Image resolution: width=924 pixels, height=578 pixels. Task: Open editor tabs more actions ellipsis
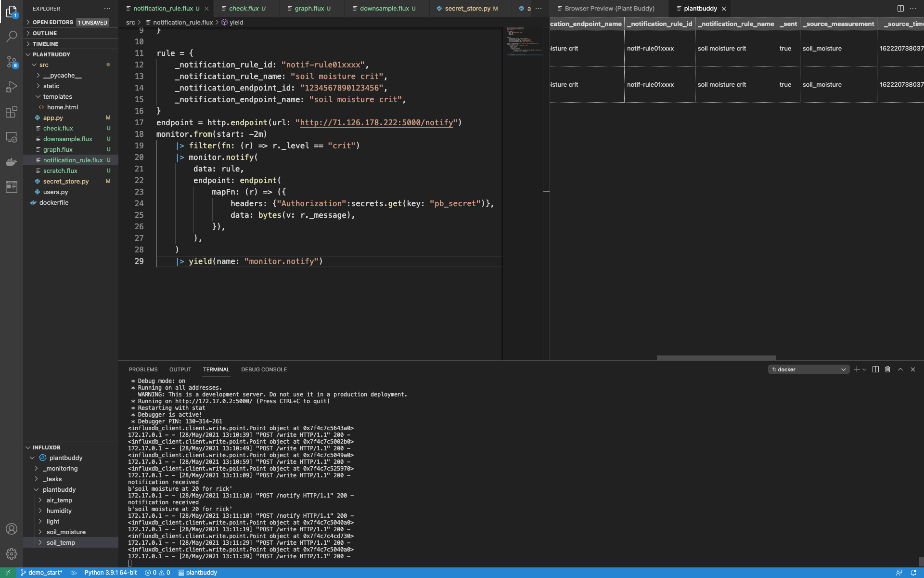[539, 9]
